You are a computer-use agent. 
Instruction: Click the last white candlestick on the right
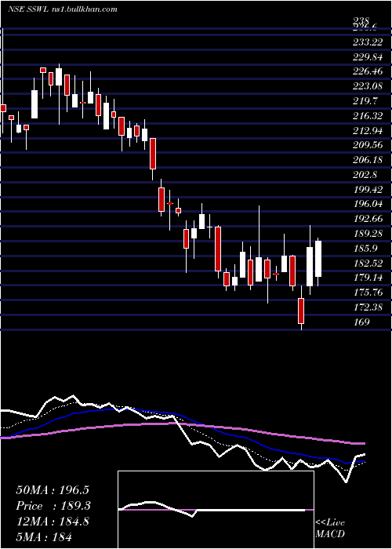(x=318, y=259)
